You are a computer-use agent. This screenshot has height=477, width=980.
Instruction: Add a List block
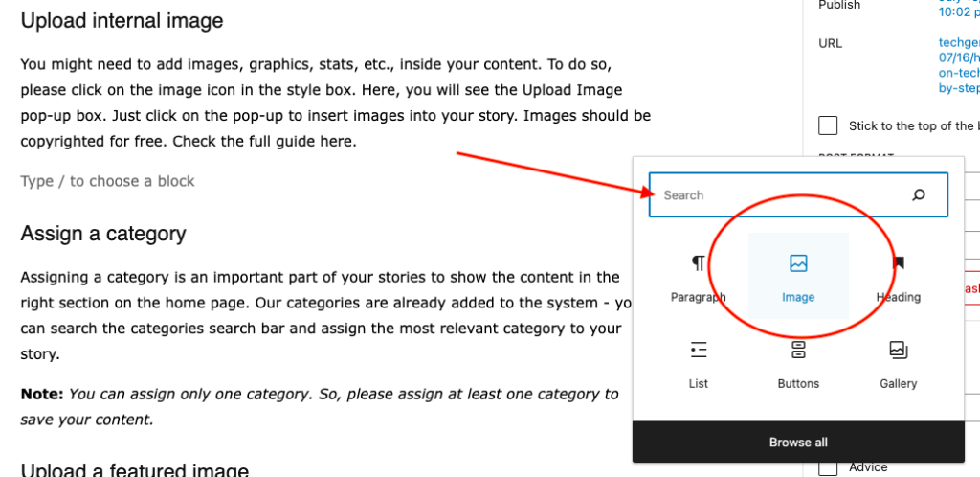click(698, 363)
